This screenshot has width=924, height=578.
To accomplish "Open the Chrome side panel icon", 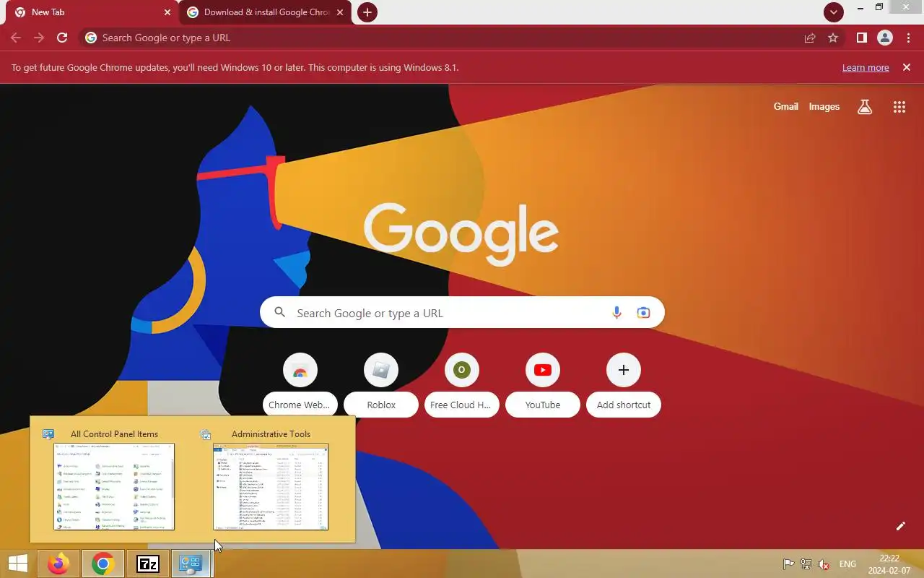I will 861,38.
